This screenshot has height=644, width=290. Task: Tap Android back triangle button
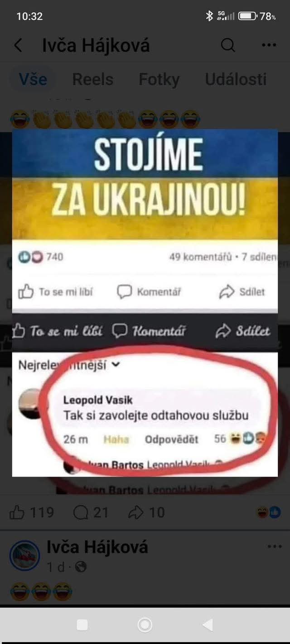coord(208,625)
